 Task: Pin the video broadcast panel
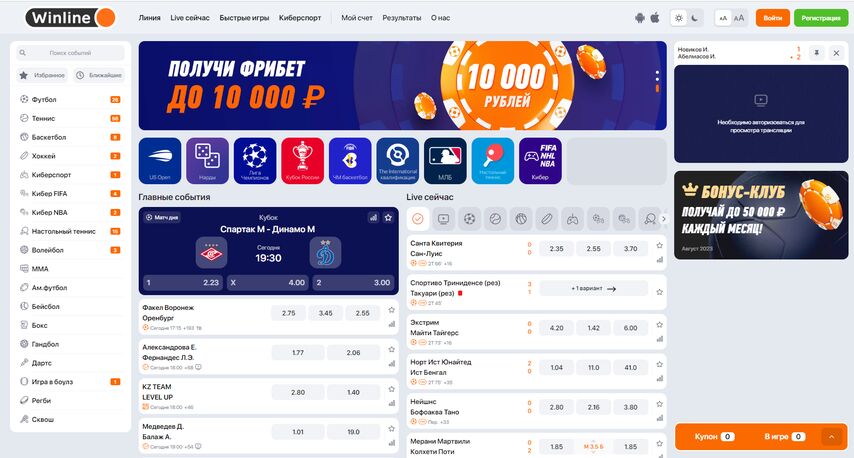pos(816,53)
